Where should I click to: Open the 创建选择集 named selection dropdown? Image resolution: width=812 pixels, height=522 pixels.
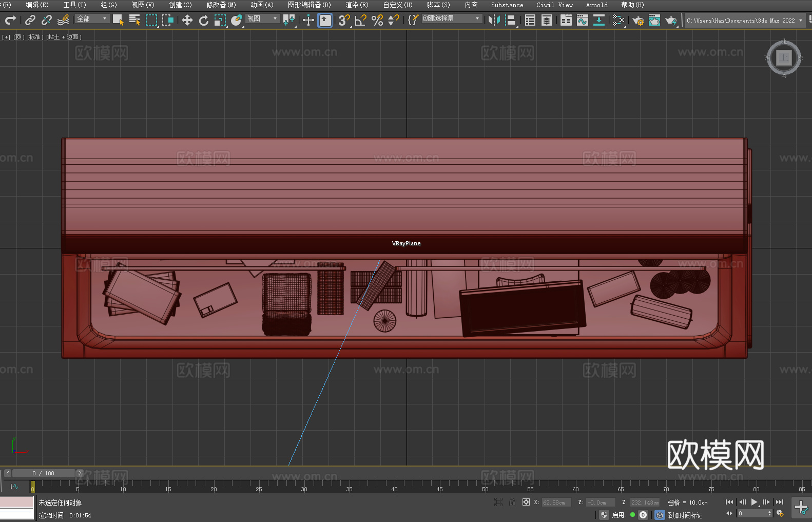click(452, 18)
